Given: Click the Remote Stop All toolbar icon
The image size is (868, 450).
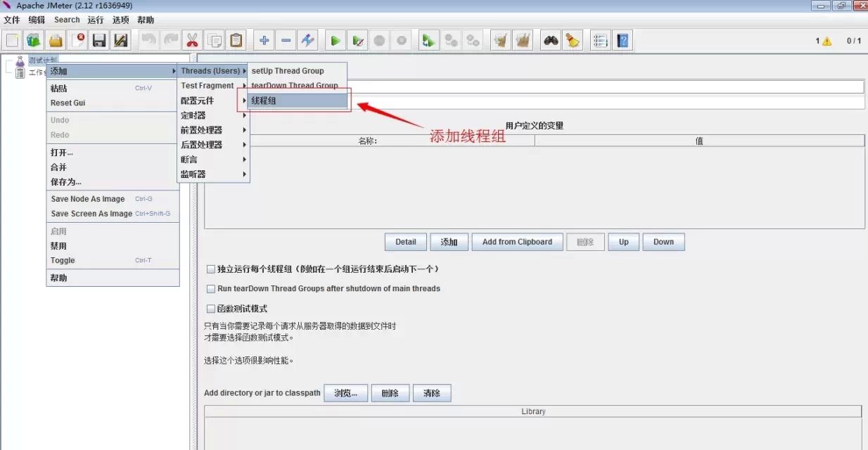Looking at the screenshot, I should coord(451,41).
